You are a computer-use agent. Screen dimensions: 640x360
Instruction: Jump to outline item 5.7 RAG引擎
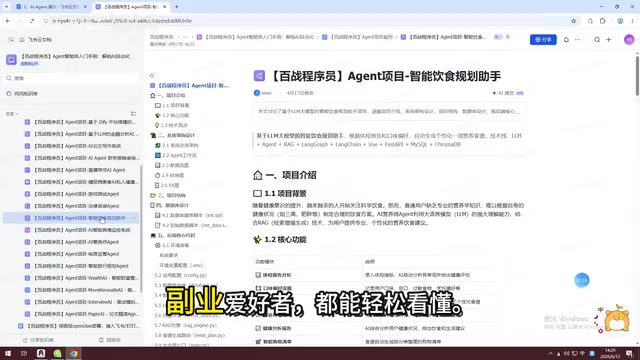186,325
